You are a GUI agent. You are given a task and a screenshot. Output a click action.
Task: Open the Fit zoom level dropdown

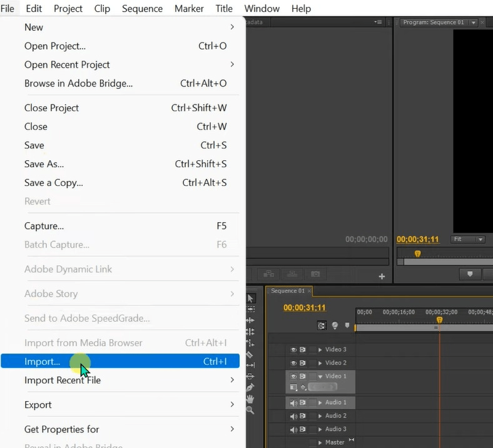(468, 239)
